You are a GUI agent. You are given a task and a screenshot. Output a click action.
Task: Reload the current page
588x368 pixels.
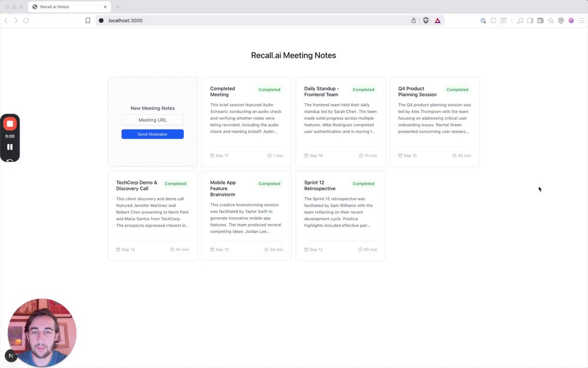[x=26, y=21]
